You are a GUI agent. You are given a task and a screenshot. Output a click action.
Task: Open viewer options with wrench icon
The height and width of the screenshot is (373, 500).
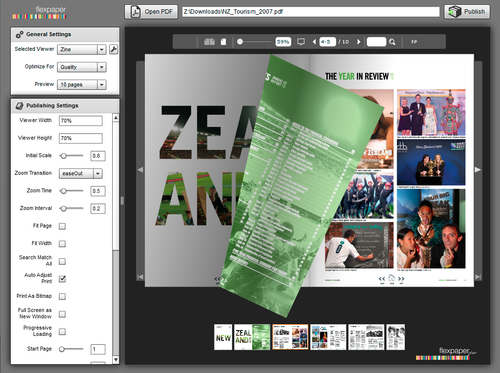[x=113, y=49]
